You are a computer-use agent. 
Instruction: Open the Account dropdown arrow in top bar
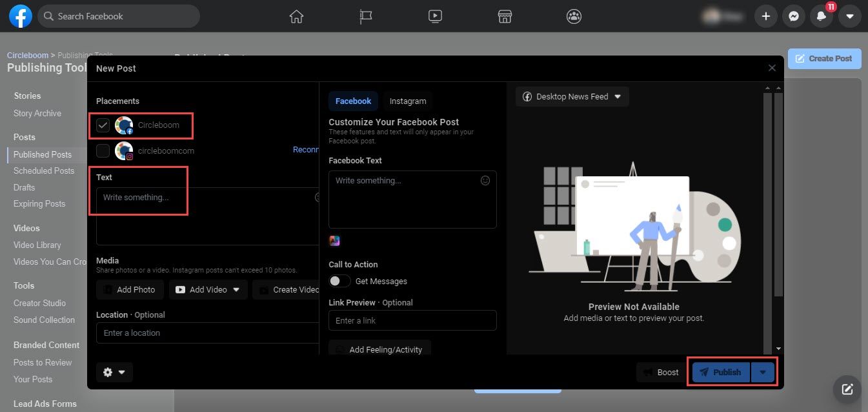coord(849,17)
